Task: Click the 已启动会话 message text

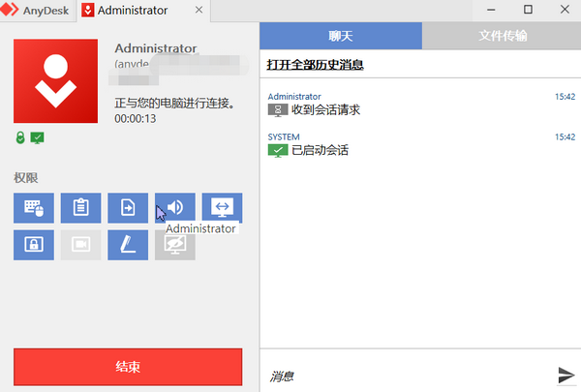Action: (321, 150)
